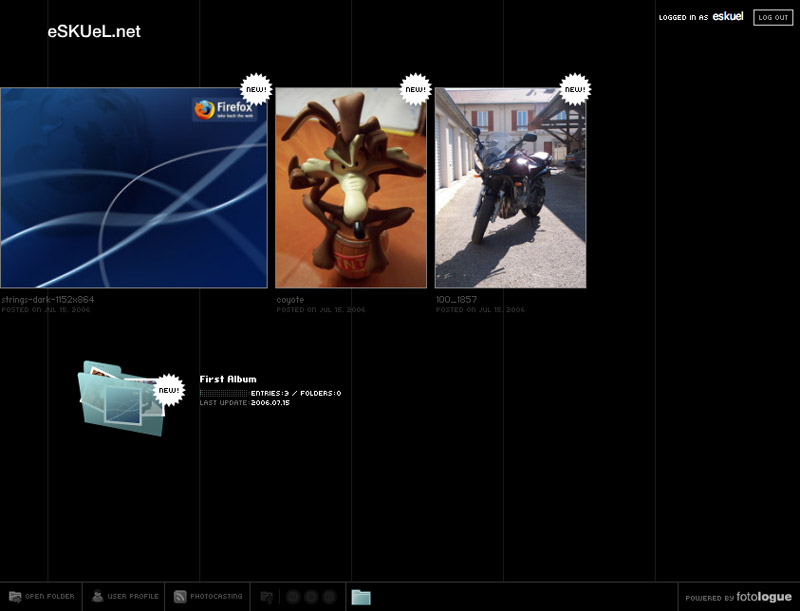Go to the eSKUeL.net home title
The image size is (800, 611).
[94, 32]
